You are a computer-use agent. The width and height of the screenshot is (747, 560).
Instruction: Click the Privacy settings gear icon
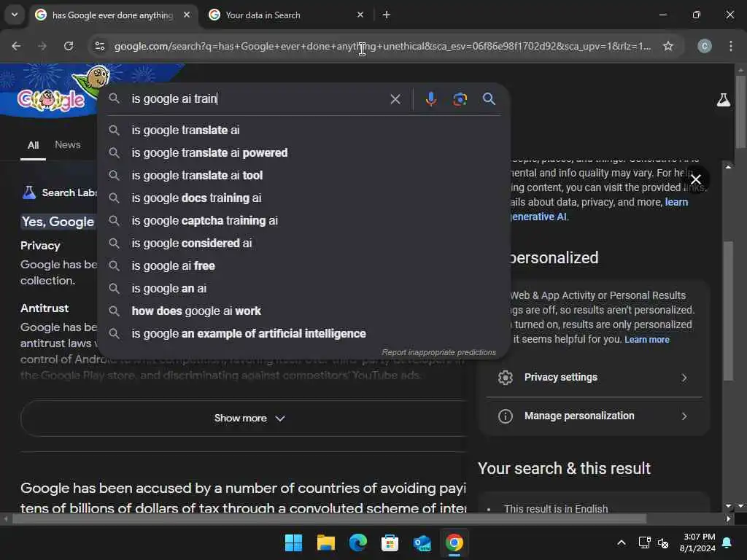[x=505, y=378]
